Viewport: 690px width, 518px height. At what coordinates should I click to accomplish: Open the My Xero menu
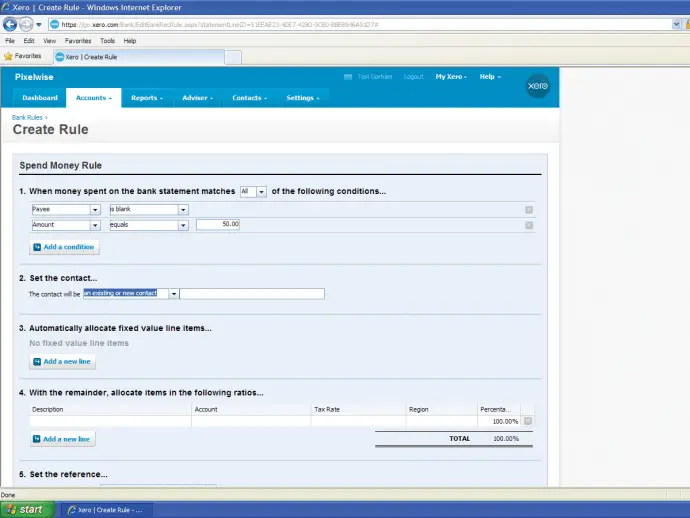pyautogui.click(x=451, y=77)
